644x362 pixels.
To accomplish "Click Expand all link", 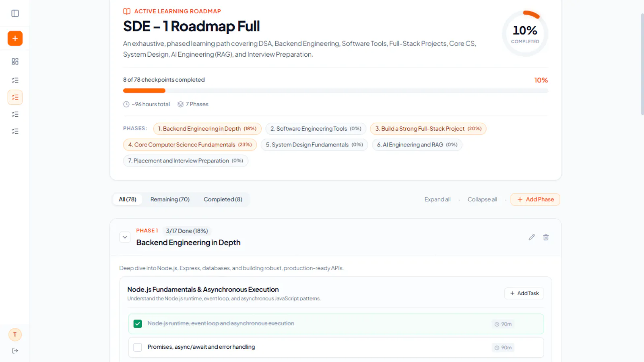I will [x=438, y=200].
